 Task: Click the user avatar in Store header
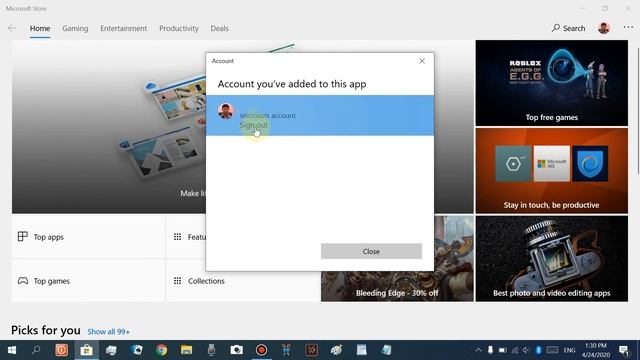tap(604, 28)
